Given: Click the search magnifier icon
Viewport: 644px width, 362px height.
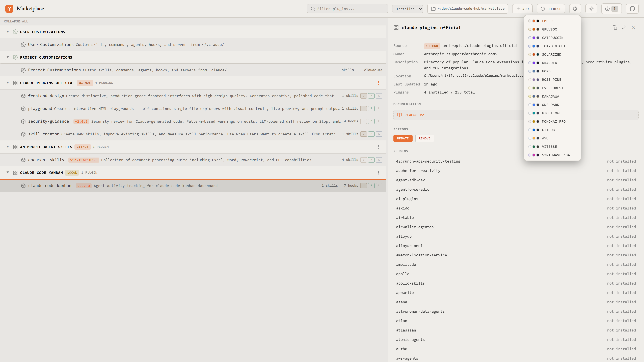Looking at the screenshot, I should tap(313, 9).
